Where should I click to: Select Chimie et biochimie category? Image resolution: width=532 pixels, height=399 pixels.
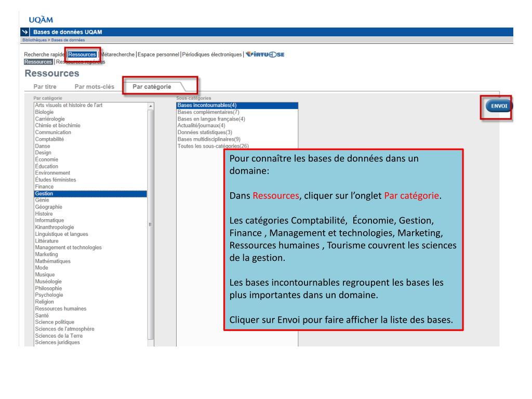90,126
